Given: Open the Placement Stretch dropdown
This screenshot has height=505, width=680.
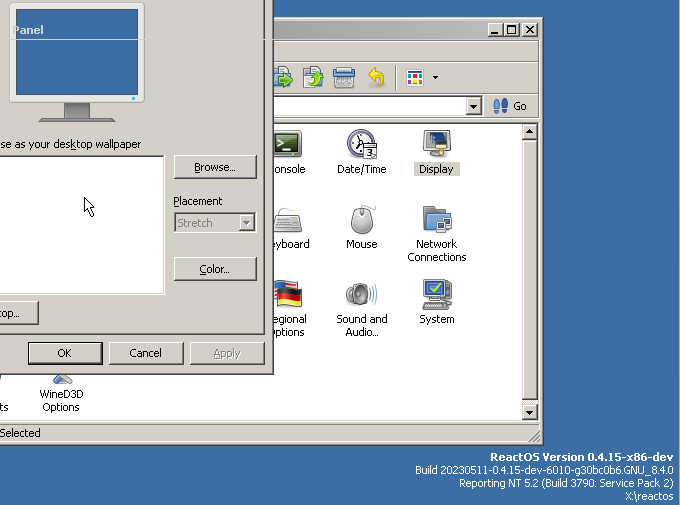Looking at the screenshot, I should point(246,223).
